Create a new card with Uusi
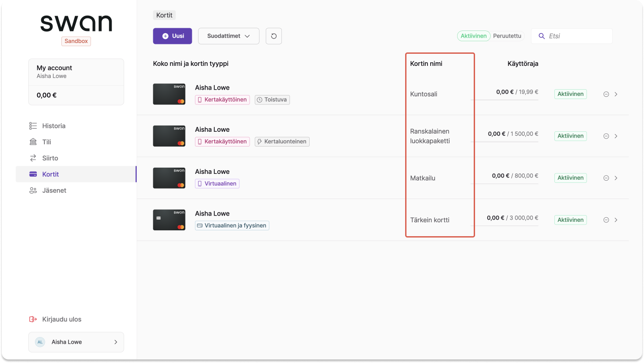The height and width of the screenshot is (363, 644). pyautogui.click(x=173, y=36)
